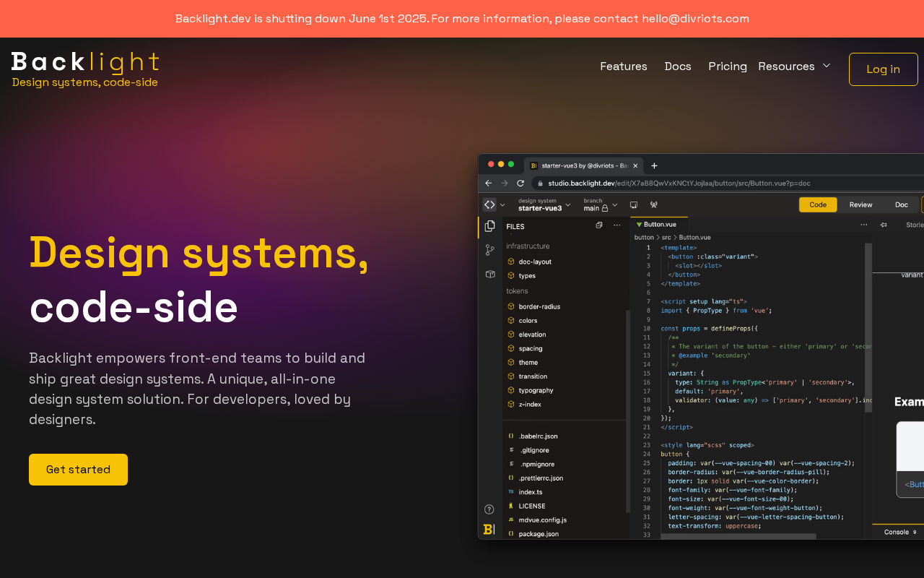Select Code view mode toggle
The height and width of the screenshot is (578, 924).
[x=817, y=204]
